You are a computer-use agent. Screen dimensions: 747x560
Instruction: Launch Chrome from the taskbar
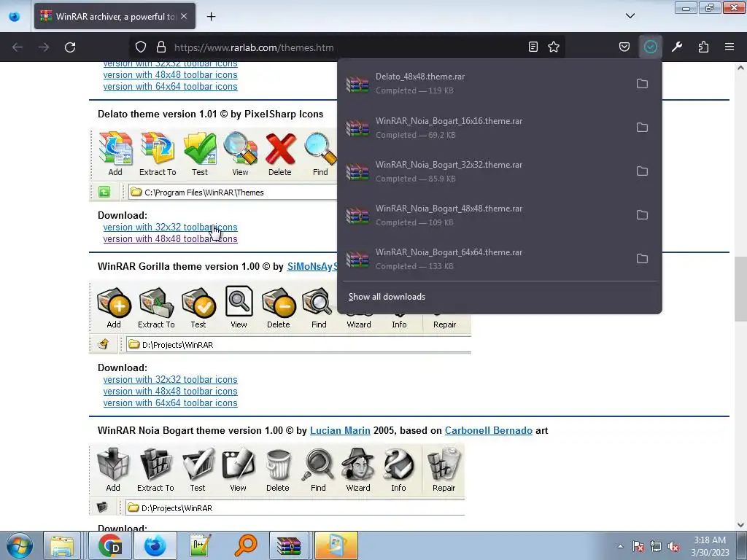point(111,545)
